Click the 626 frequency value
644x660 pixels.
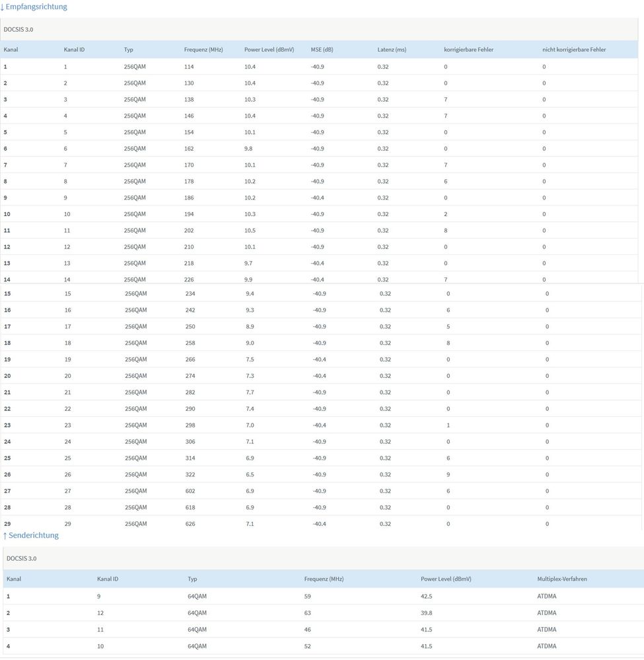pyautogui.click(x=190, y=524)
